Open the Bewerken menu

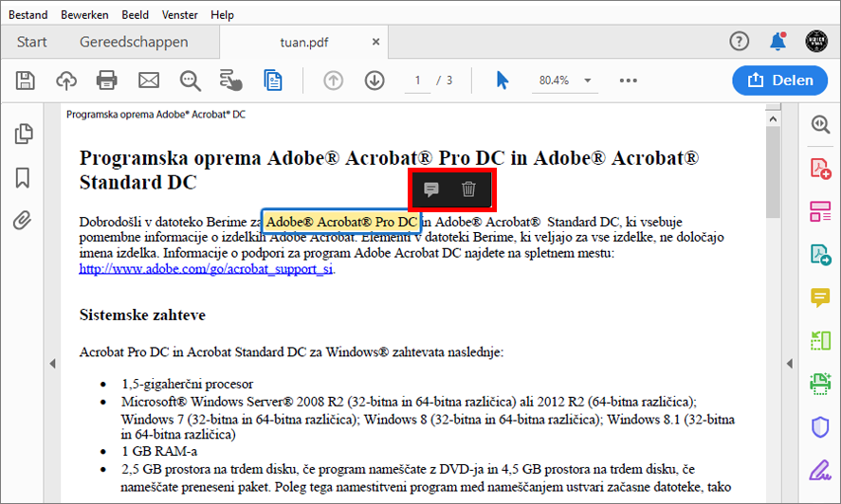coord(84,14)
